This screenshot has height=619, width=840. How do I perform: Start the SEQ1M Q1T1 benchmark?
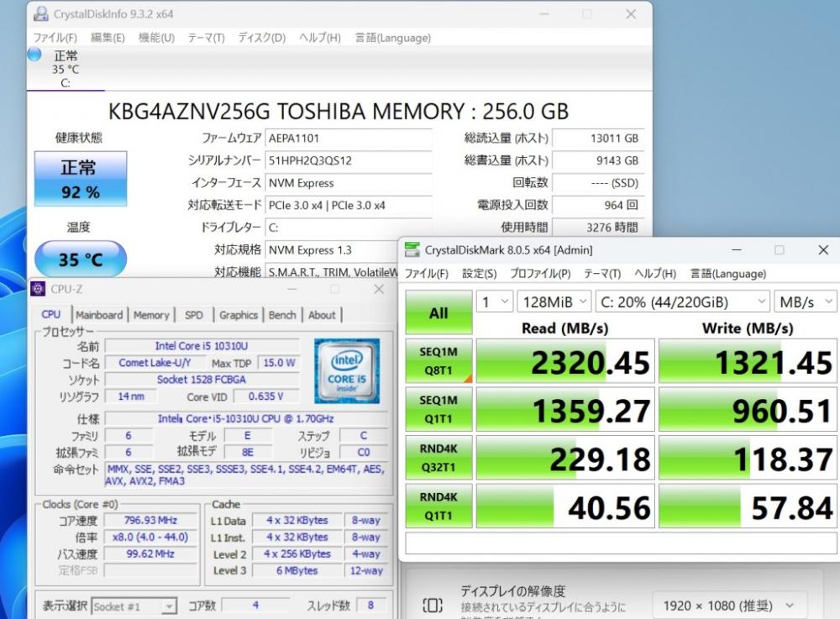tap(438, 410)
